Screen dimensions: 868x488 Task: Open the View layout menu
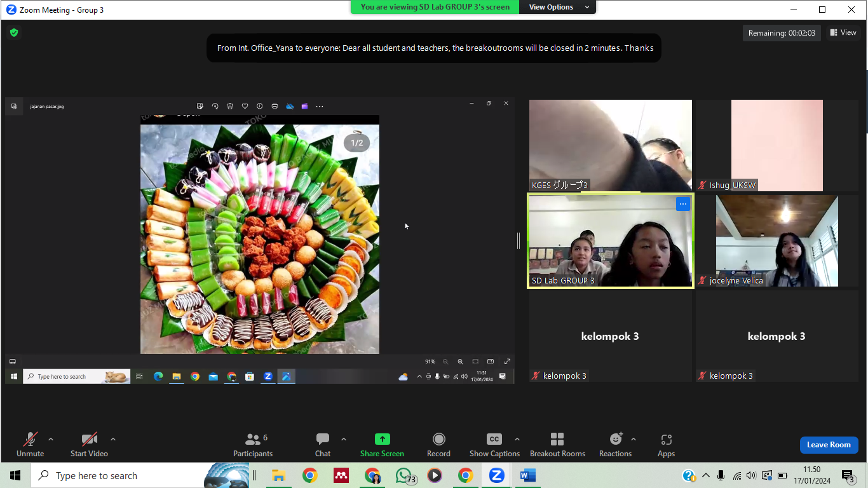pyautogui.click(x=843, y=33)
